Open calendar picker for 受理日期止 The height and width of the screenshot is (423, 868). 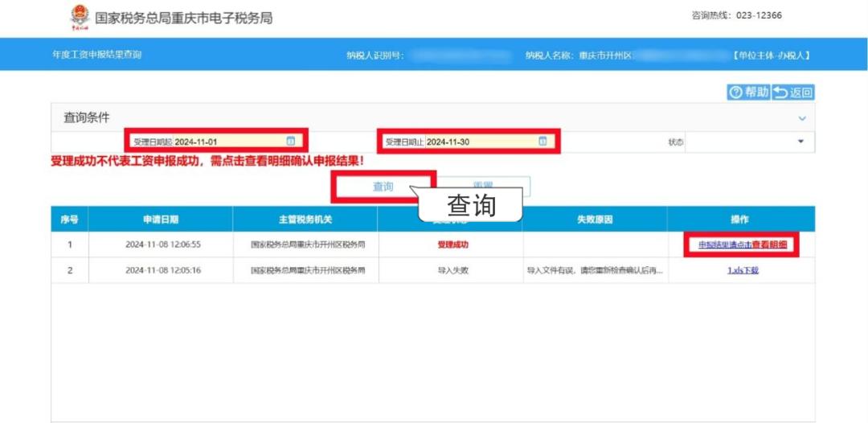[543, 142]
